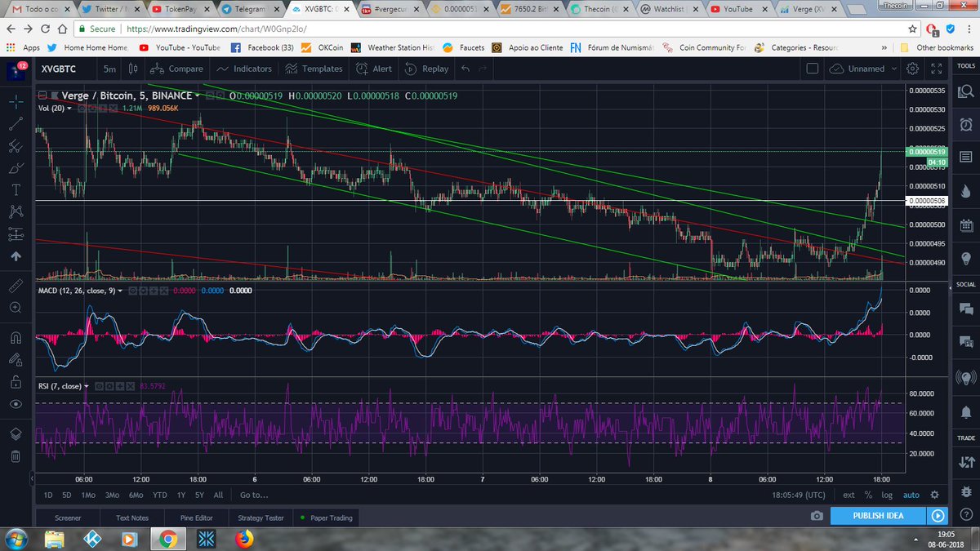Open the Strategy Tester tab
This screenshot has height=551, width=980.
(261, 518)
